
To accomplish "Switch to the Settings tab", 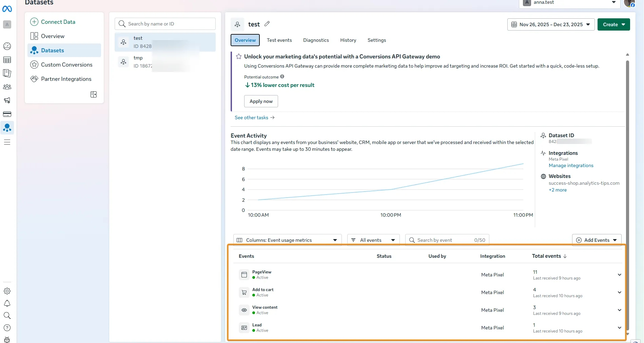I will tap(376, 40).
